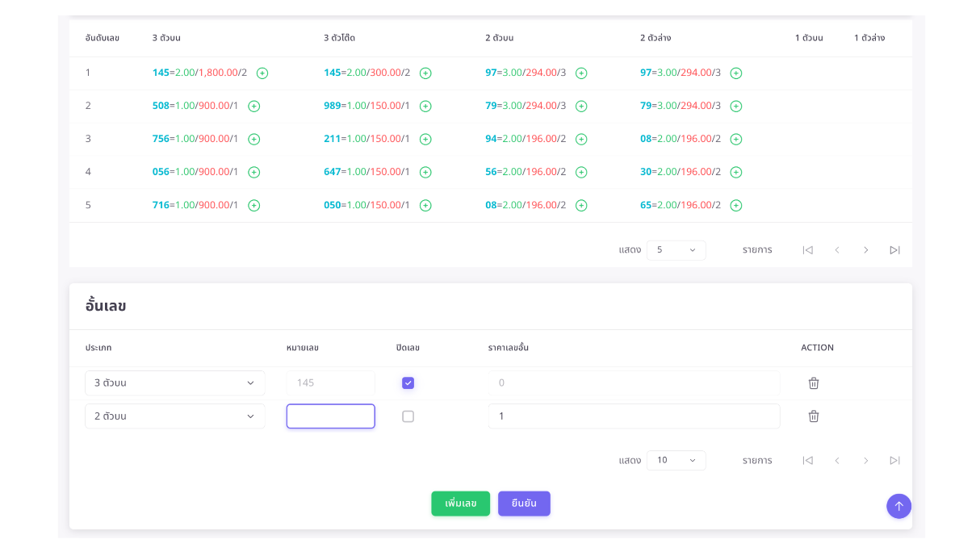Click plus icon next to 30=2.00/196.00/2
This screenshot has width=980, height=552.
(736, 173)
